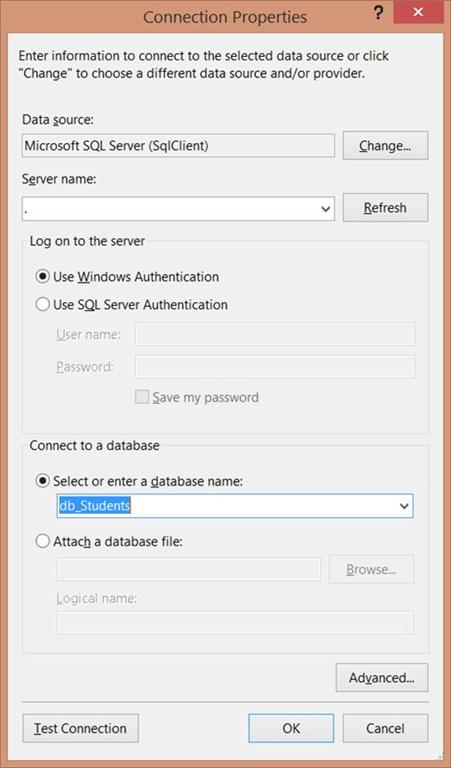The image size is (451, 768).
Task: Tick the Save my password checkbox
Action: (142, 397)
